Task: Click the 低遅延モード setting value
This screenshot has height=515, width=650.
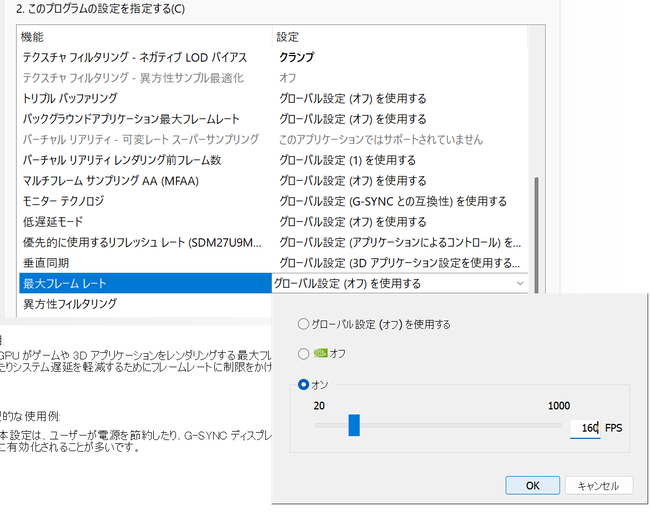Action: 353,222
